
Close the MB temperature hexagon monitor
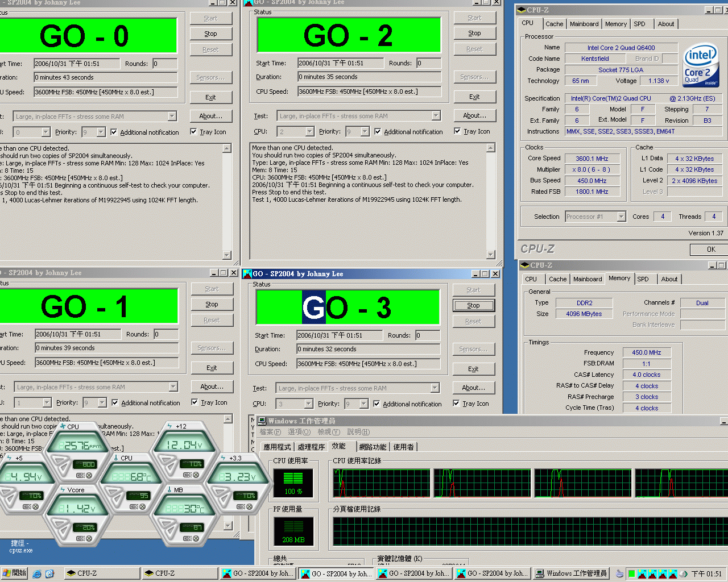point(195,539)
